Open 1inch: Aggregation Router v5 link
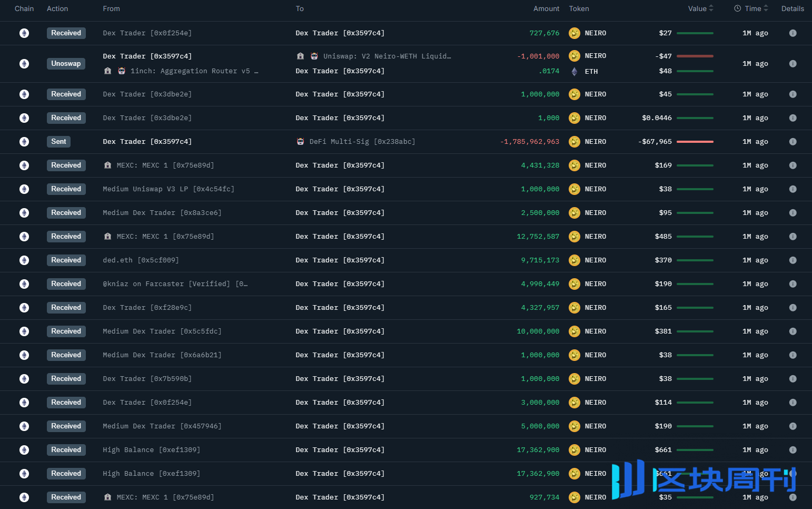Viewport: 812px width, 509px height. click(194, 71)
